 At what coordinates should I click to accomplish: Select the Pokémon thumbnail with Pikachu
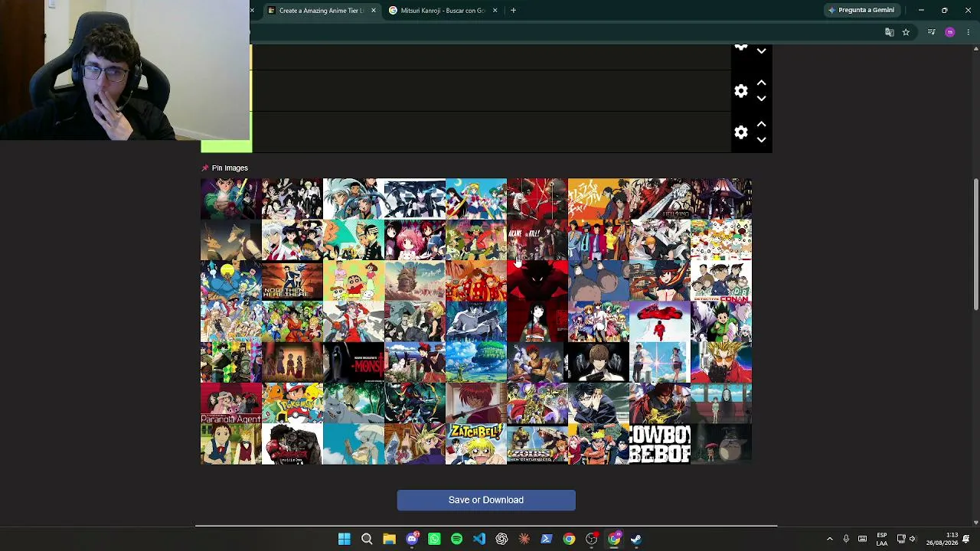point(292,403)
